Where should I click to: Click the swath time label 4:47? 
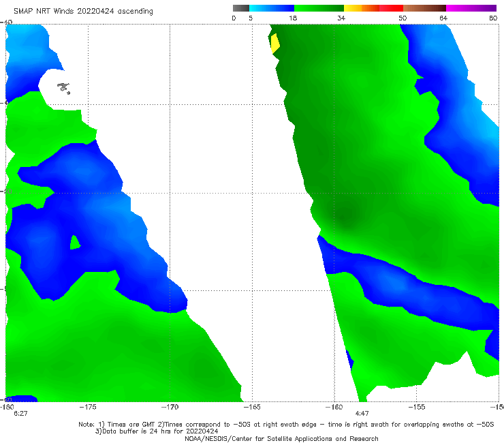click(362, 414)
